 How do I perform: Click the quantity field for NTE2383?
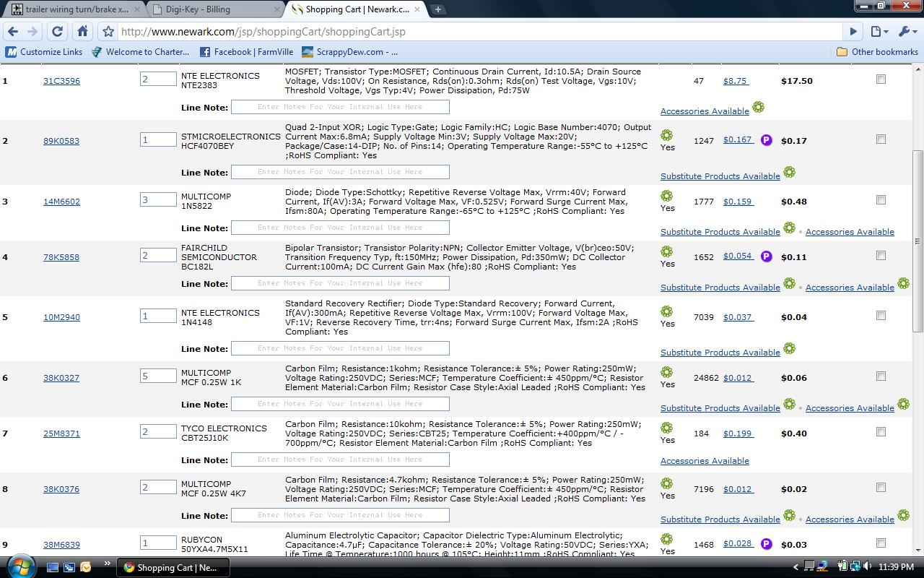158,79
